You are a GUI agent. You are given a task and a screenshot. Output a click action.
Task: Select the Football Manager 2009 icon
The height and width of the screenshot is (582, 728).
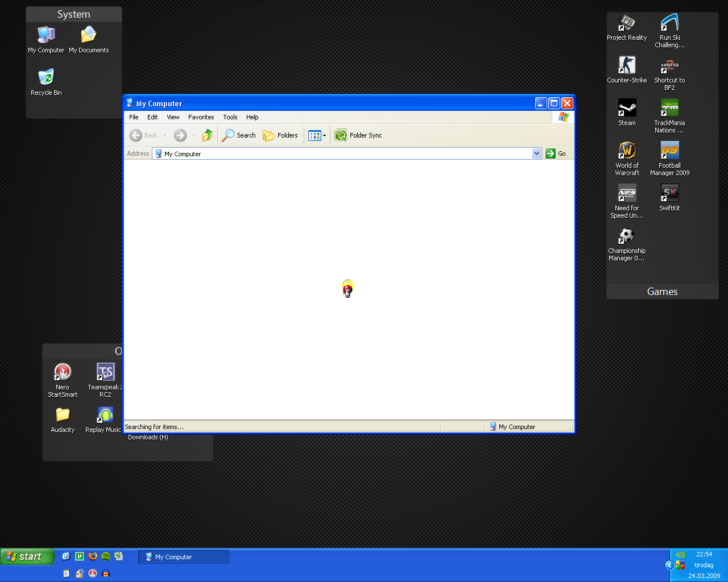(x=669, y=151)
